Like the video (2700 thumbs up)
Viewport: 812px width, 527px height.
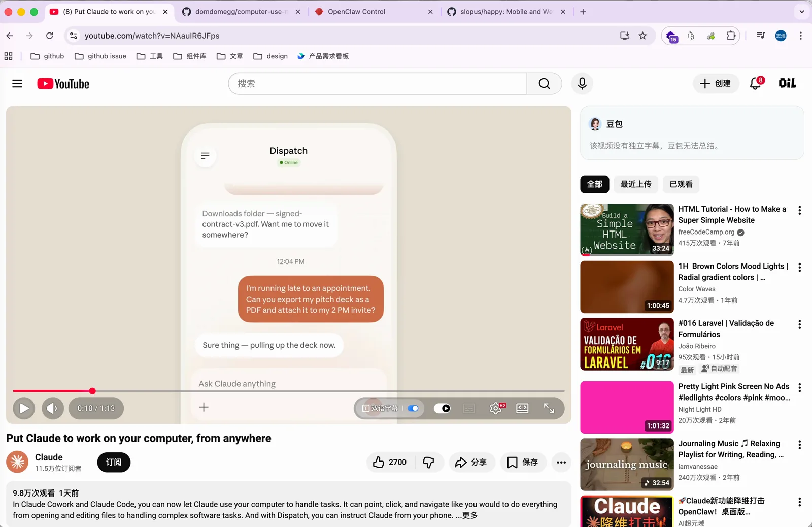pyautogui.click(x=390, y=462)
